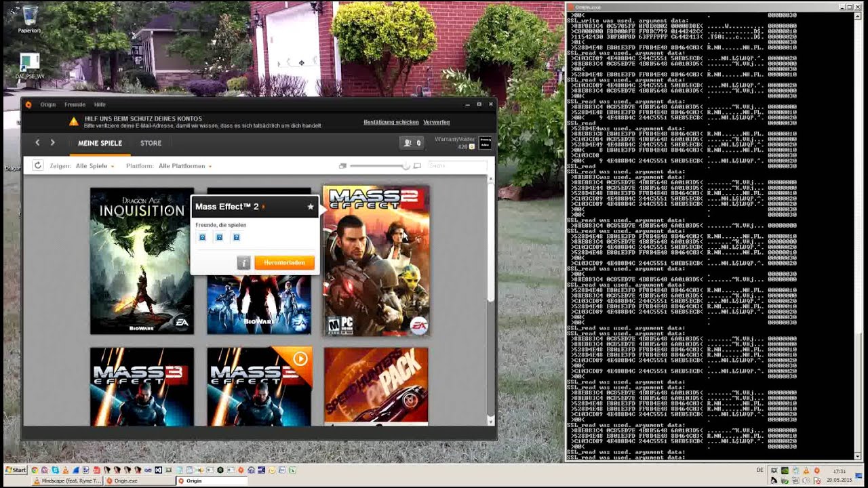Click the DE language indicator
The height and width of the screenshot is (488, 868).
(x=759, y=470)
